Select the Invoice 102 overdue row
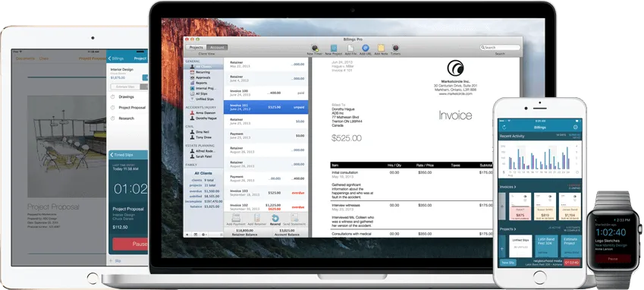This screenshot has width=644, height=290. click(265, 206)
